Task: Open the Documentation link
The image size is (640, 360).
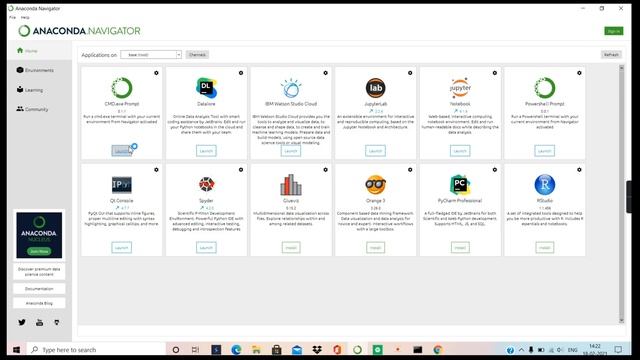Action: pos(39,289)
